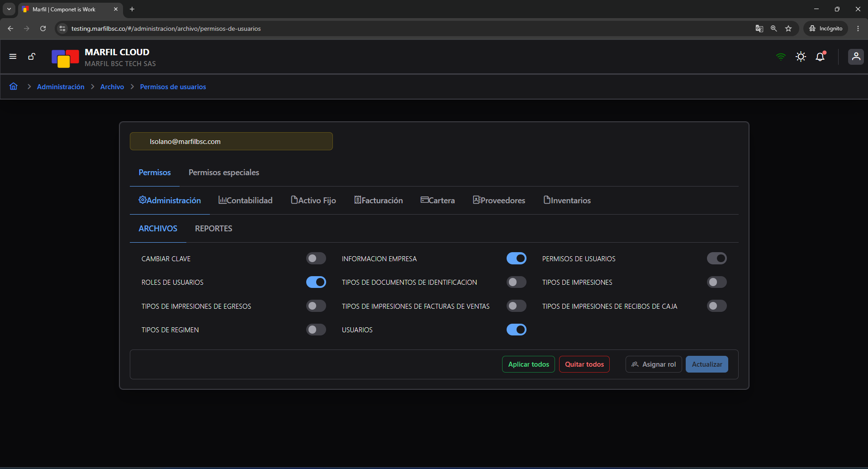Toggle TIPOS DE IMPRESIONES permission
Image resolution: width=868 pixels, height=469 pixels.
pyautogui.click(x=717, y=282)
